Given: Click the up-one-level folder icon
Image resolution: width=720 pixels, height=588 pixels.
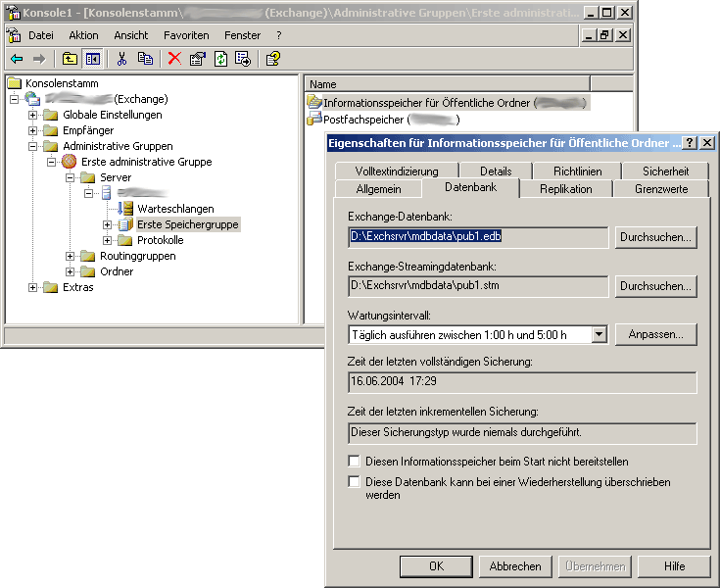Looking at the screenshot, I should click(x=70, y=59).
